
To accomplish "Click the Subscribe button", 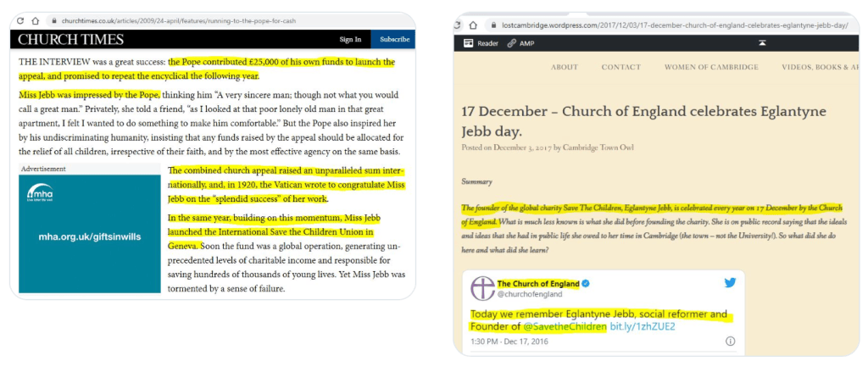I will click(394, 39).
